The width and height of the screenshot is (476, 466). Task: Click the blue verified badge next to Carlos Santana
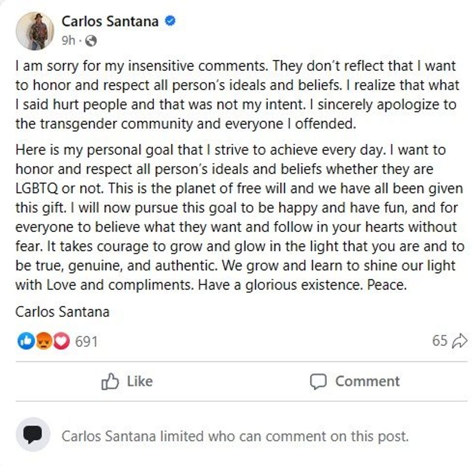(x=170, y=21)
